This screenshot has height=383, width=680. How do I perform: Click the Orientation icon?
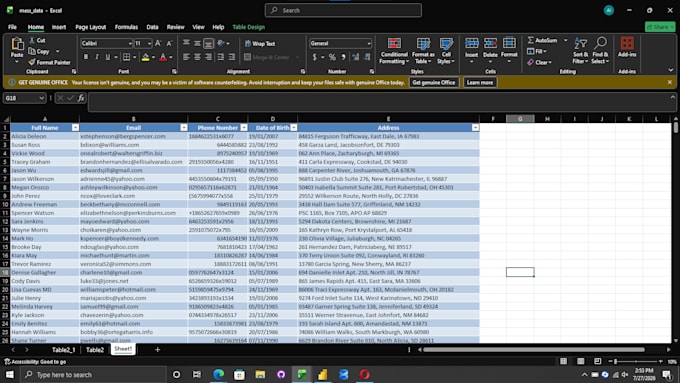[x=221, y=43]
